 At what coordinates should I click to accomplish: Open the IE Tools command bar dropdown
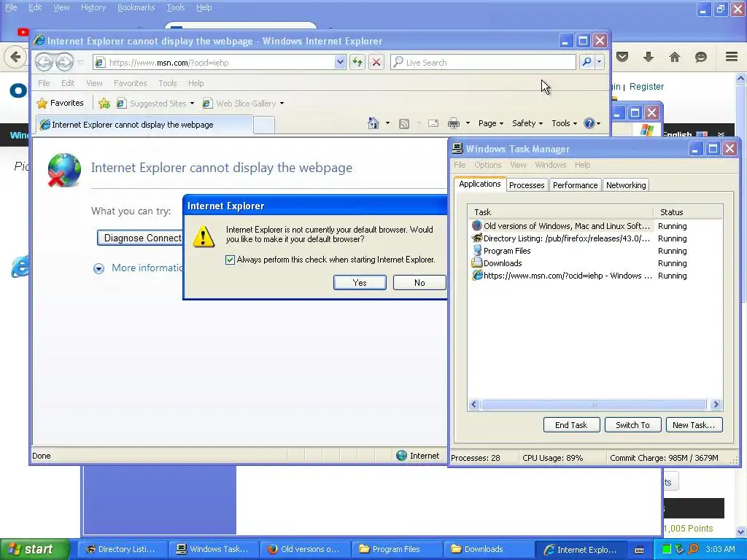pos(564,123)
